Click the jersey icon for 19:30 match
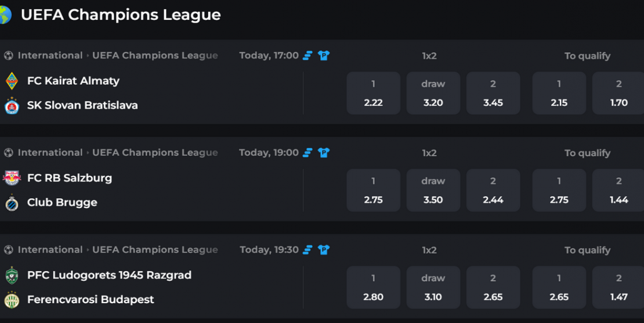Viewport: 644px width, 323px height. [x=324, y=250]
